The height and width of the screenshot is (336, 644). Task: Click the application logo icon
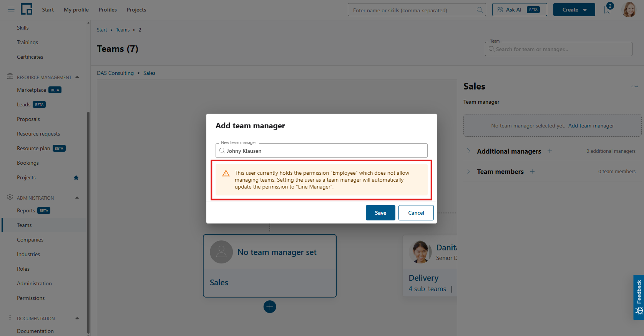coord(27,9)
